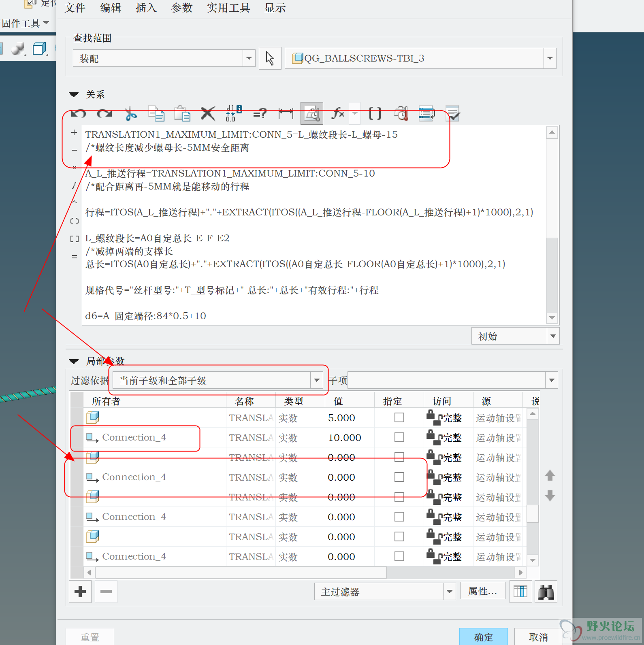Toggle designate checkbox in fourth parameter row

pos(399,477)
